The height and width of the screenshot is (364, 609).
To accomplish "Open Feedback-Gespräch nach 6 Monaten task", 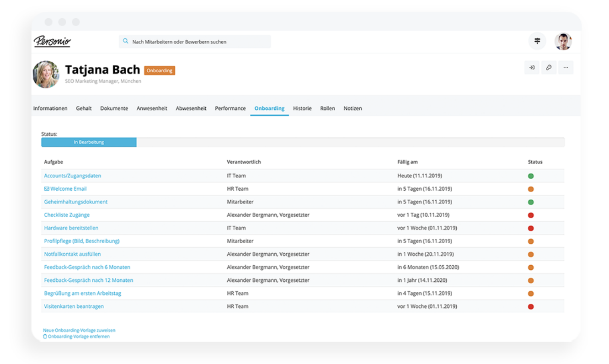I will click(x=87, y=268).
